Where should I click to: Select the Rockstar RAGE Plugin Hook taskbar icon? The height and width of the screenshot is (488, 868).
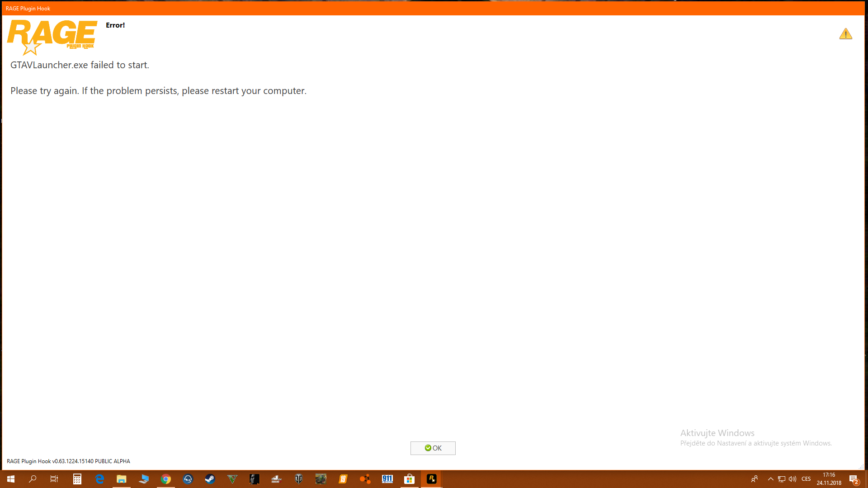(431, 479)
